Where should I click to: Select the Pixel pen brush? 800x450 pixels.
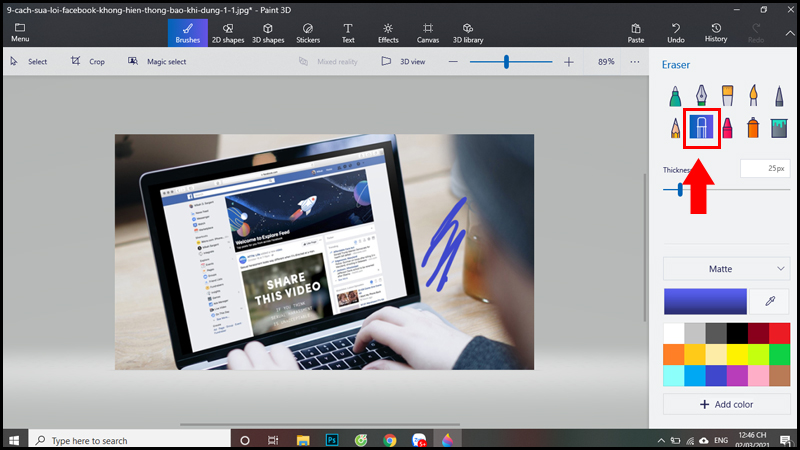[x=779, y=95]
